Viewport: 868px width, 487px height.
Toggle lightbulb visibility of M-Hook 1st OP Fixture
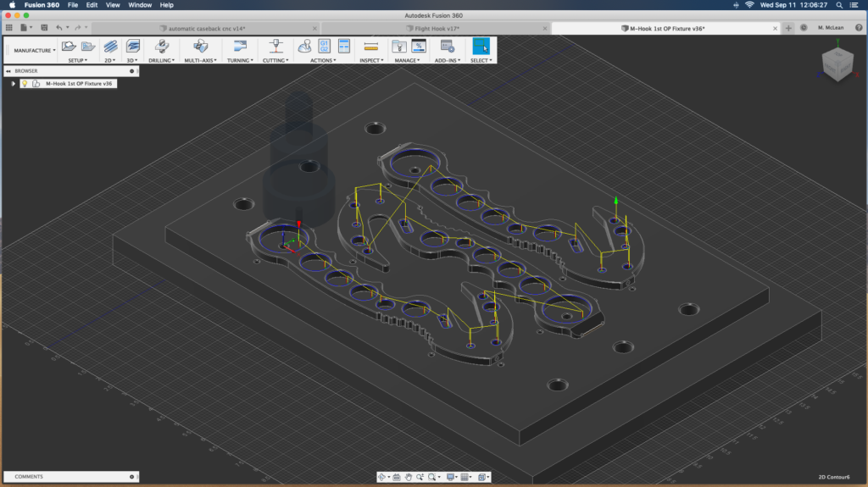click(25, 84)
